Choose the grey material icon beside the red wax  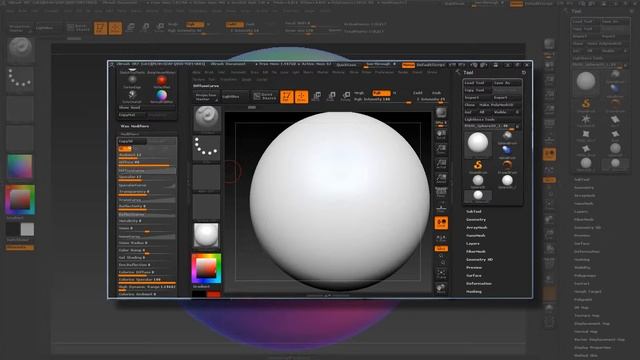pyautogui.click(x=132, y=81)
